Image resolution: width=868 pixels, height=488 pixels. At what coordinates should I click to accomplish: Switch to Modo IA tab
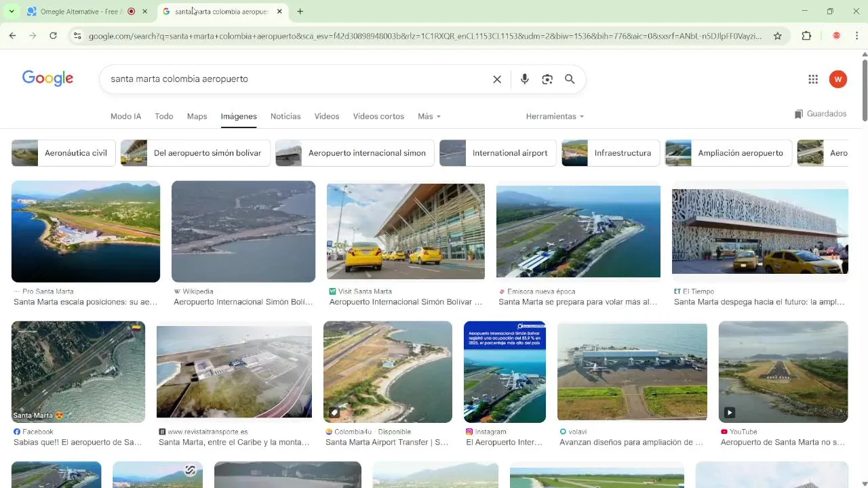pyautogui.click(x=125, y=117)
